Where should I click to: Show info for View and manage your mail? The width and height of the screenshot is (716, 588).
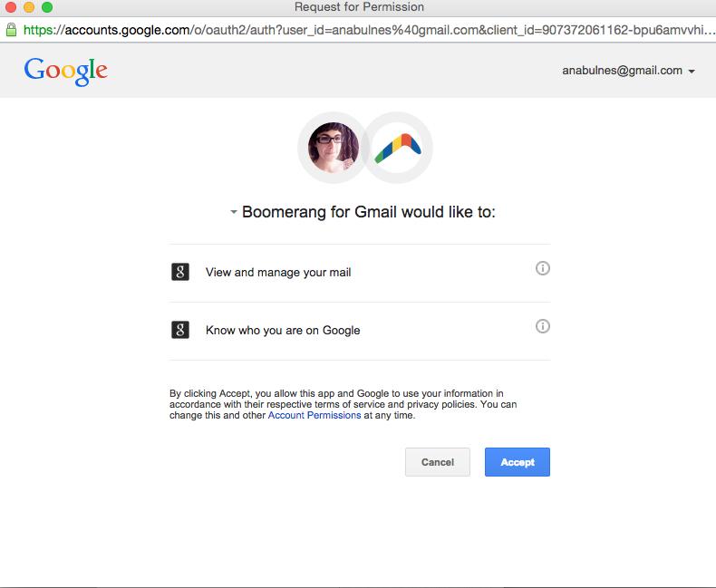point(543,268)
